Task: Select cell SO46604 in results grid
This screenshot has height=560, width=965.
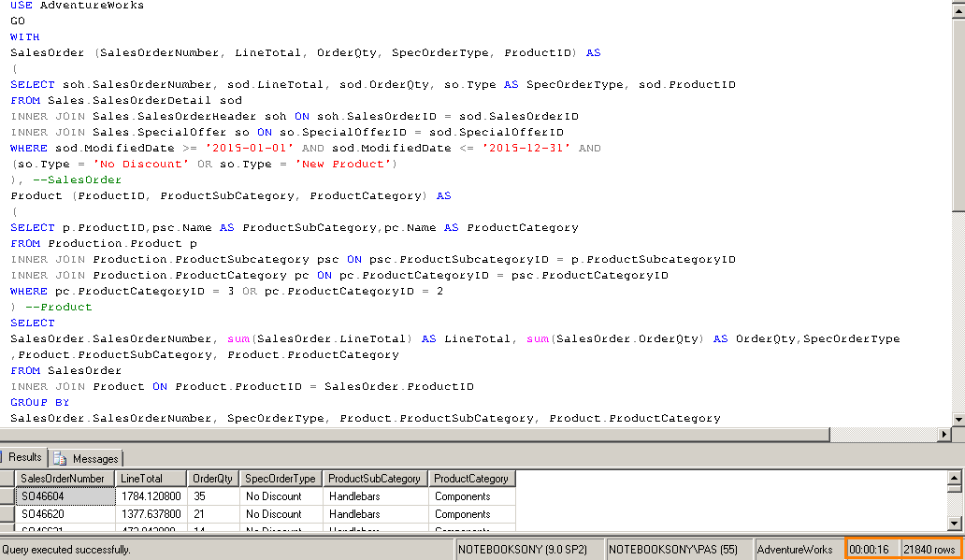Action: click(64, 496)
